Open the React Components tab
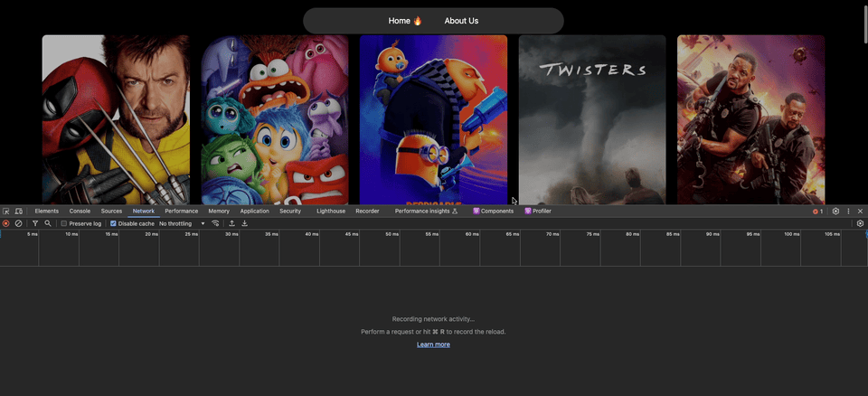The width and height of the screenshot is (868, 396). [x=494, y=211]
